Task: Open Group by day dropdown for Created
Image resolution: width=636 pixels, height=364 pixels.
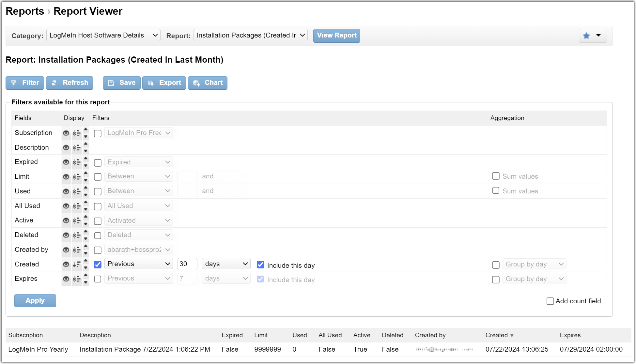Action: [535, 264]
